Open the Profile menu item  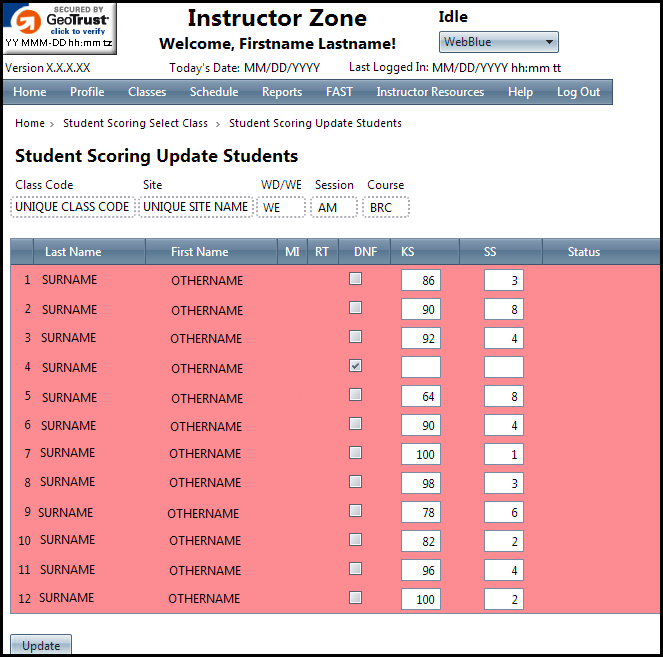(x=87, y=92)
